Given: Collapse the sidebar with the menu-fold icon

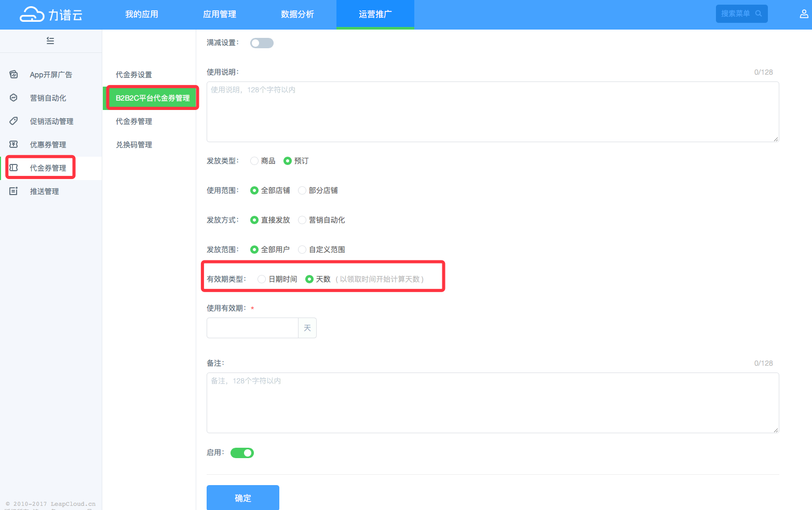Looking at the screenshot, I should tap(50, 40).
